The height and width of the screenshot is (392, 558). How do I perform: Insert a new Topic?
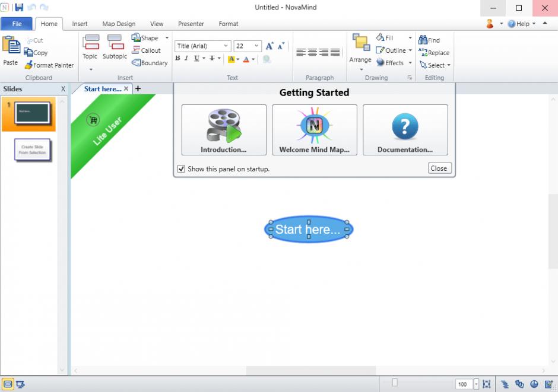(90, 47)
